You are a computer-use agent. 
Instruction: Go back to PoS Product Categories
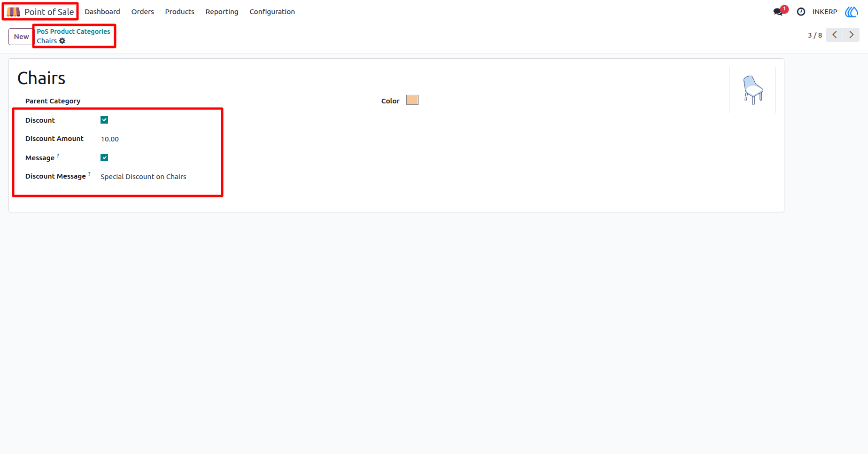coord(73,31)
